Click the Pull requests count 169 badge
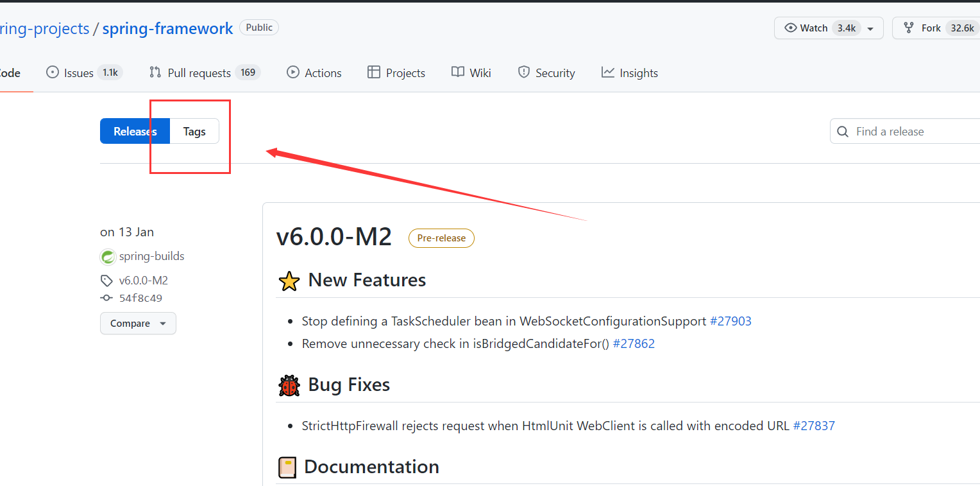The image size is (980, 486). (x=248, y=73)
